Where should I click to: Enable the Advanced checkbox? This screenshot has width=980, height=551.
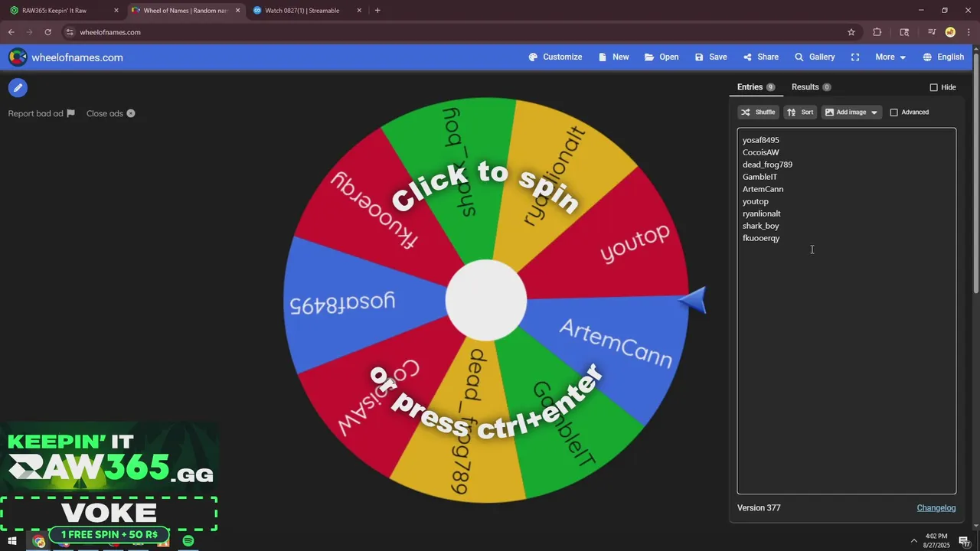point(893,112)
